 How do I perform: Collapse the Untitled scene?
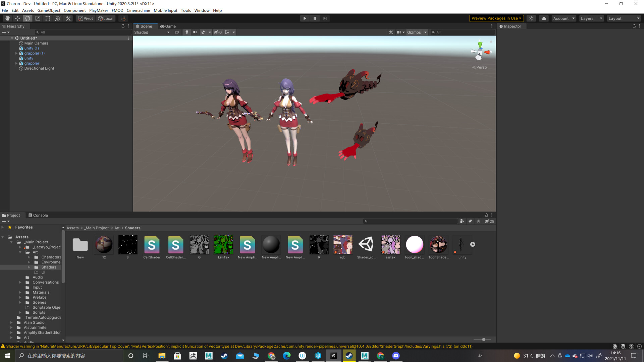click(12, 38)
